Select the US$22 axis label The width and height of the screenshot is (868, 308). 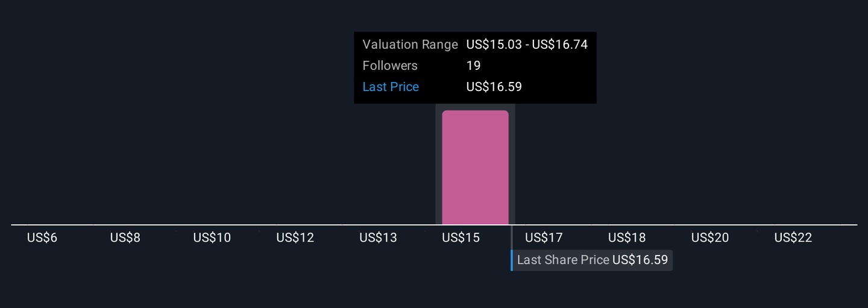click(x=793, y=238)
